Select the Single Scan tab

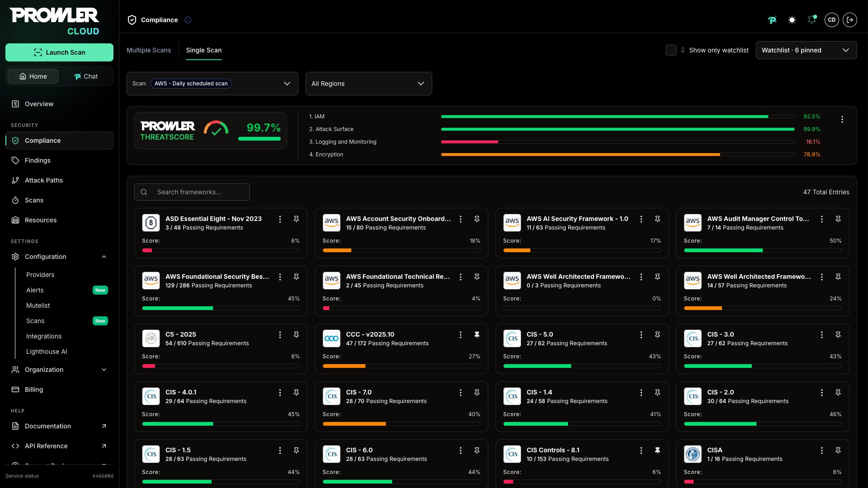tap(204, 50)
